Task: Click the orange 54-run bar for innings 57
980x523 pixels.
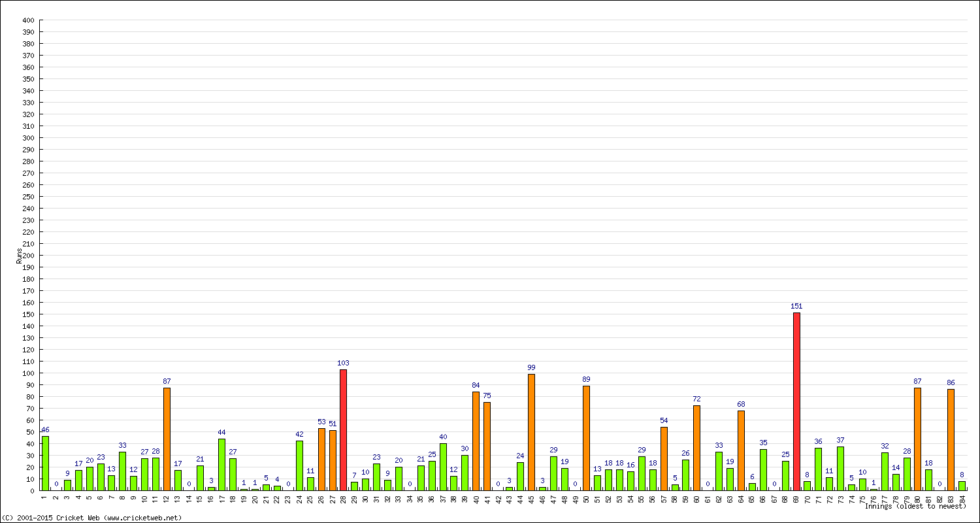Action: tap(664, 458)
